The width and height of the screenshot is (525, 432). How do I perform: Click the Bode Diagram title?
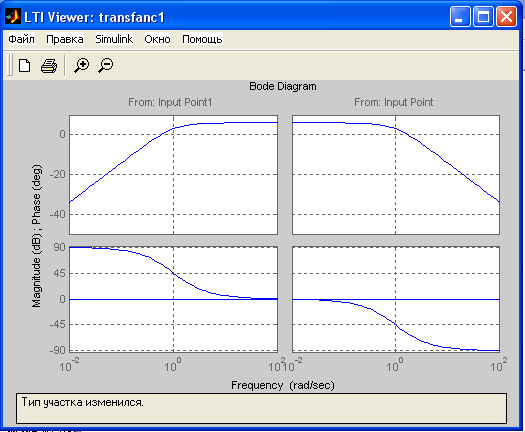click(x=283, y=86)
